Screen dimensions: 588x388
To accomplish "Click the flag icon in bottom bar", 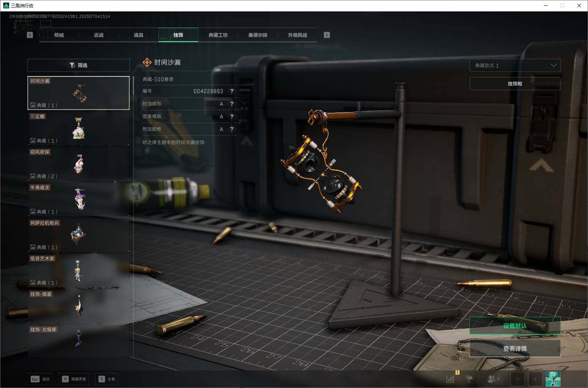I will point(469,379).
